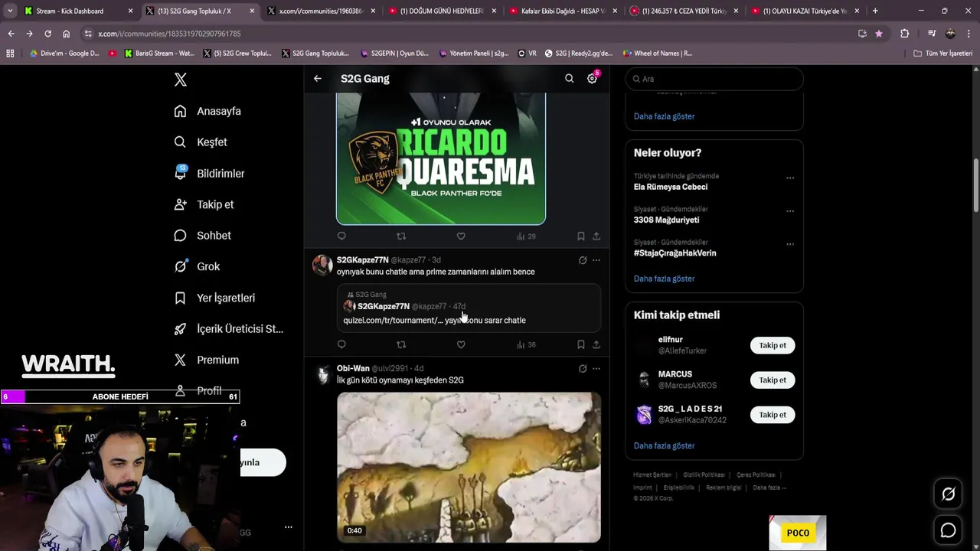The height and width of the screenshot is (551, 980).
Task: Show more under Kimi takip etmeli
Action: 664,445
